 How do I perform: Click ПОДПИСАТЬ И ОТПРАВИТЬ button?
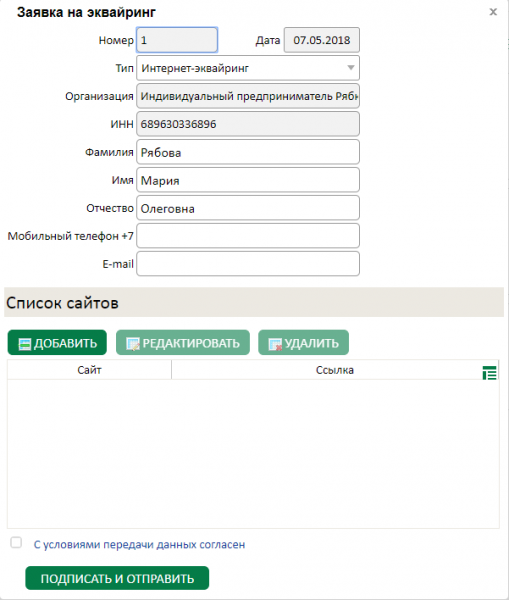point(117,578)
